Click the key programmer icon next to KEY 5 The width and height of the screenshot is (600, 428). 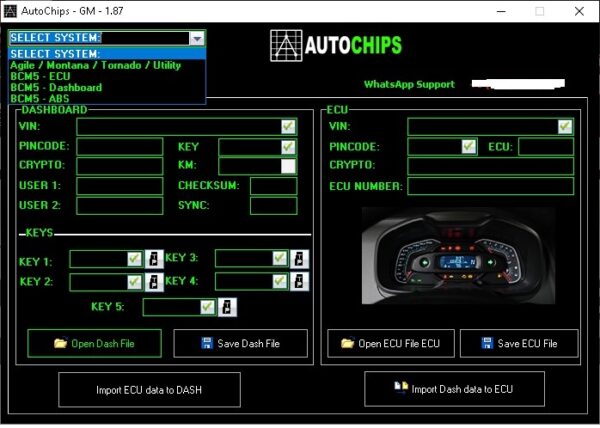coord(227,307)
